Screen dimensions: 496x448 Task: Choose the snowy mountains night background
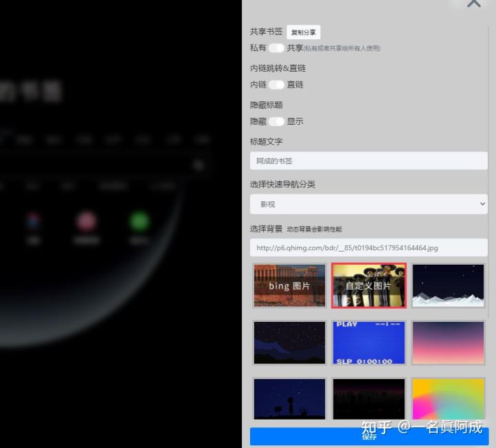[x=448, y=285]
